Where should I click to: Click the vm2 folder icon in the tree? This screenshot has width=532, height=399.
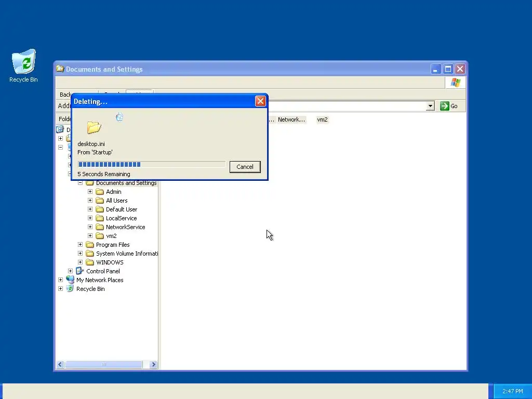pyautogui.click(x=100, y=236)
